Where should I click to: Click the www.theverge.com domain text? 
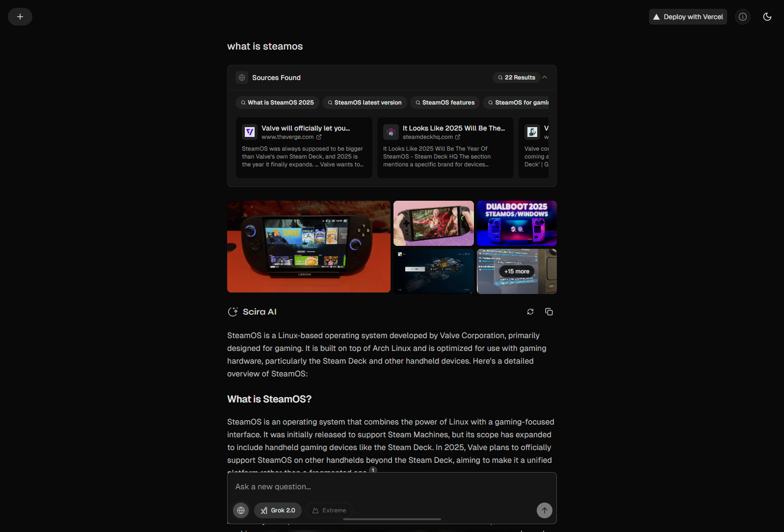coord(287,137)
